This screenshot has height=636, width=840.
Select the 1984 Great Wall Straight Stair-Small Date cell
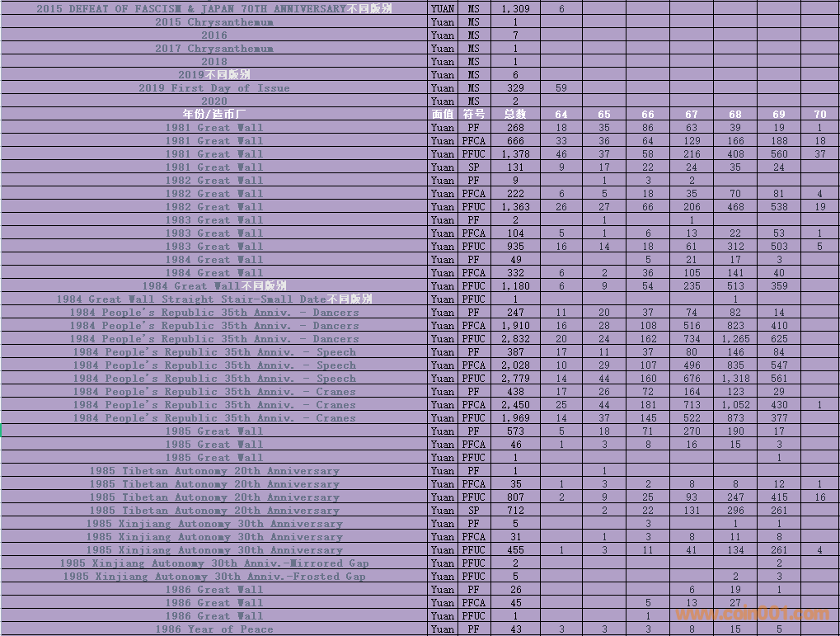tap(214, 299)
